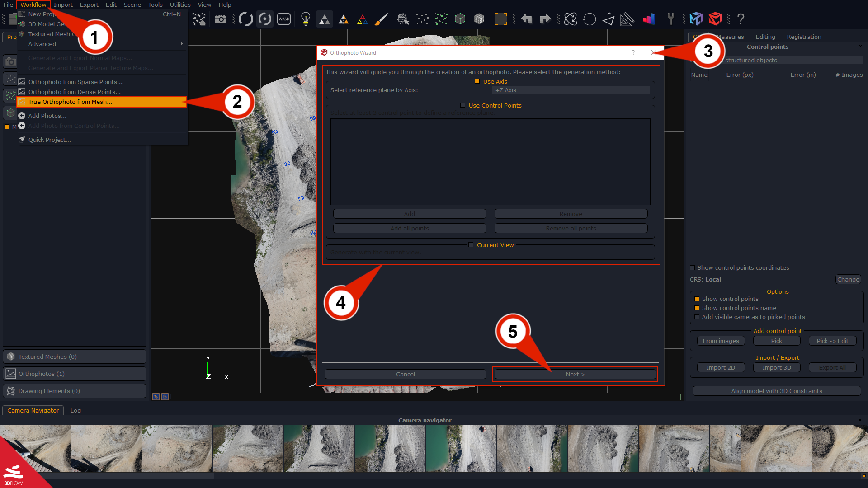The image size is (868, 488).
Task: Select the white triangles mesh shading icon
Action: (324, 19)
